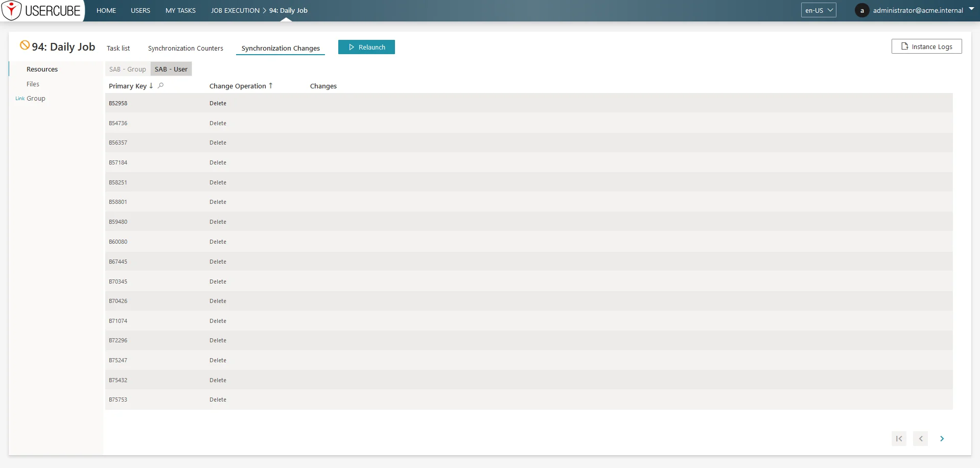Viewport: 980px width, 468px height.
Task: Select row B75753
Action: (x=529, y=400)
